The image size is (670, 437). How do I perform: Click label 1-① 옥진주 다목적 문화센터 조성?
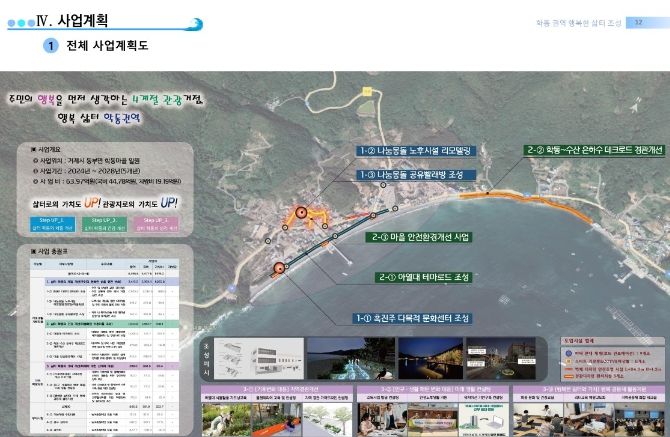point(412,317)
